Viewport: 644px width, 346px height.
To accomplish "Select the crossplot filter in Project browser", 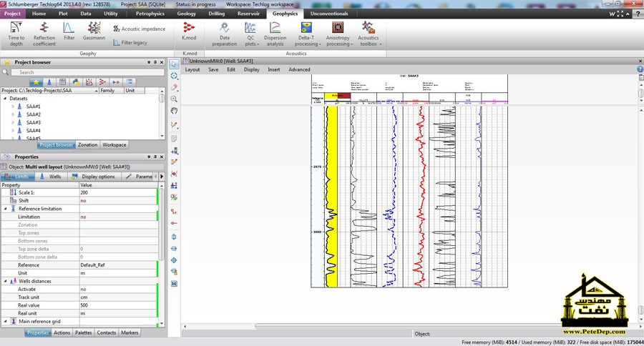I will (x=89, y=82).
